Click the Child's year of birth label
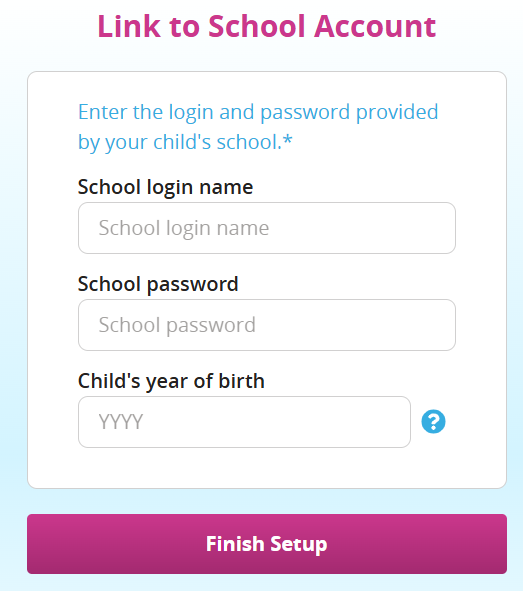 click(171, 381)
